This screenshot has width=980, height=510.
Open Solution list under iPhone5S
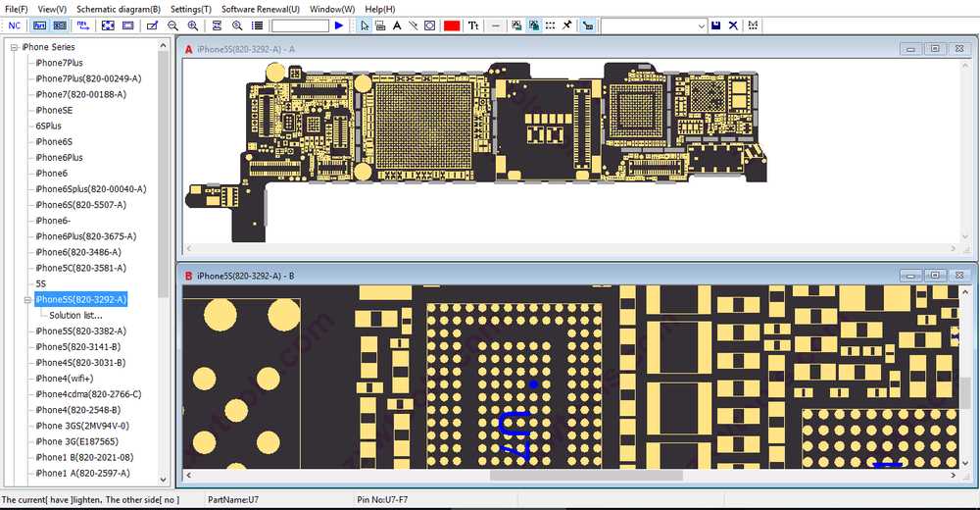coord(75,316)
